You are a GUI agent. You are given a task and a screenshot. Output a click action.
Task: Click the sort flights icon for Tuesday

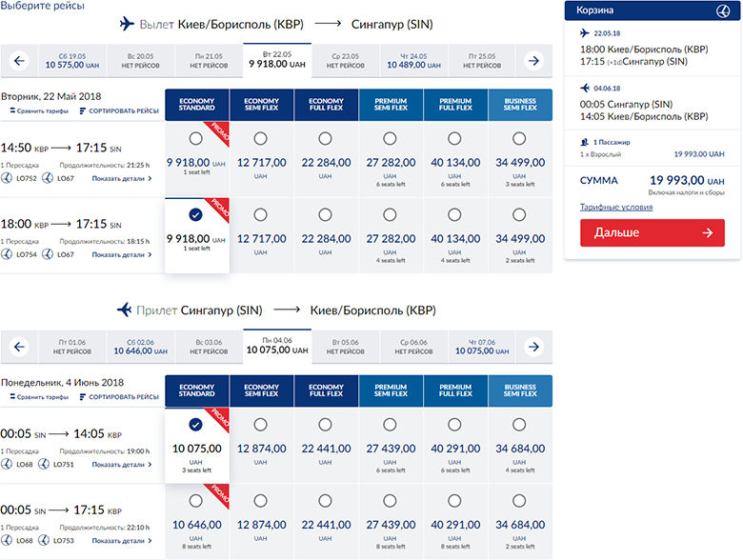85,110
